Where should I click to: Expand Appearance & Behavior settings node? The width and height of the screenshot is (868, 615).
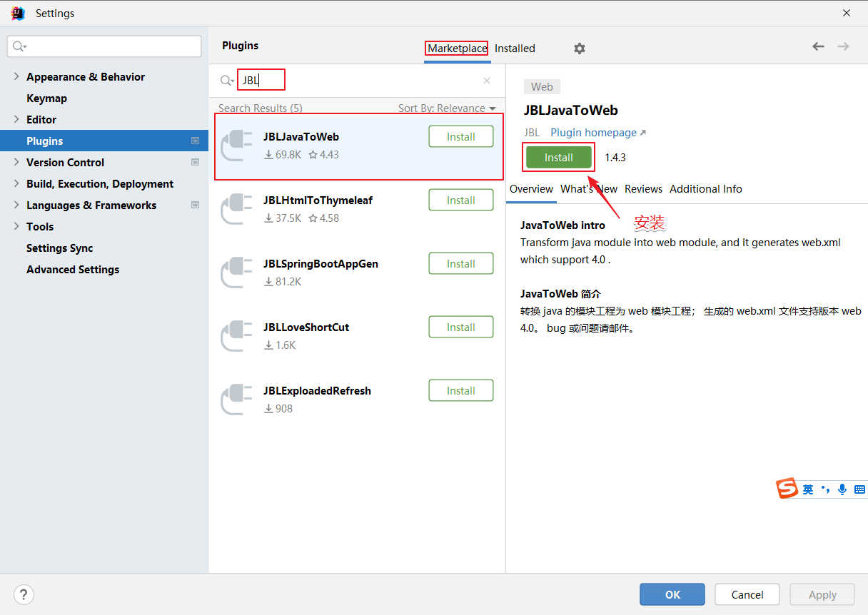point(16,76)
